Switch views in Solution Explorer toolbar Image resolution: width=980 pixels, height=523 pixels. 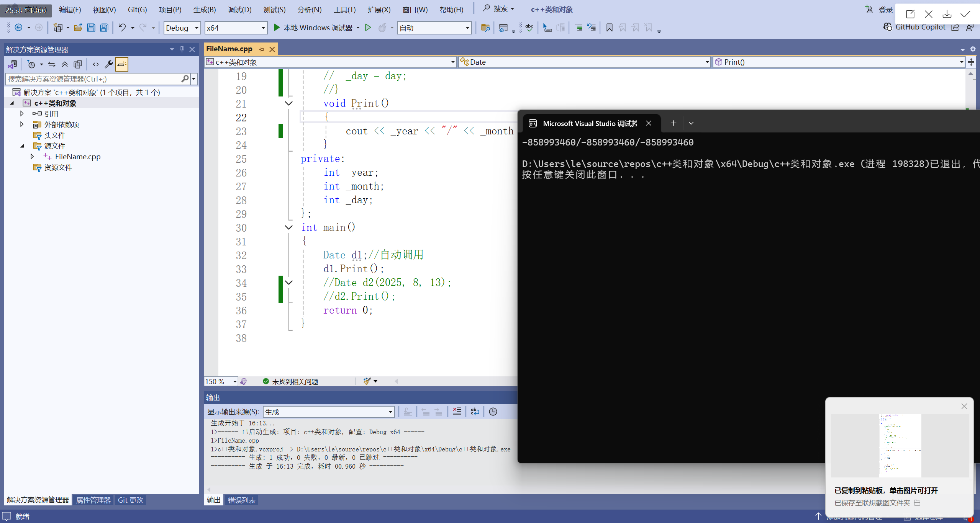[13, 64]
